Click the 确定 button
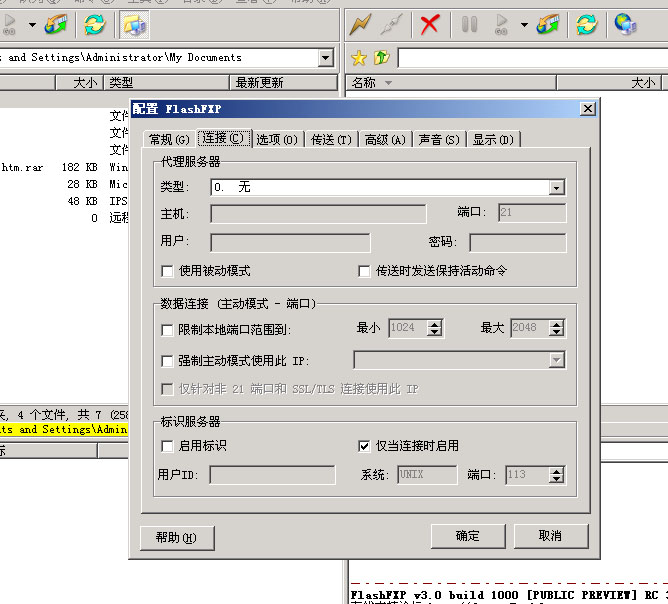668x604 pixels. pyautogui.click(x=468, y=536)
